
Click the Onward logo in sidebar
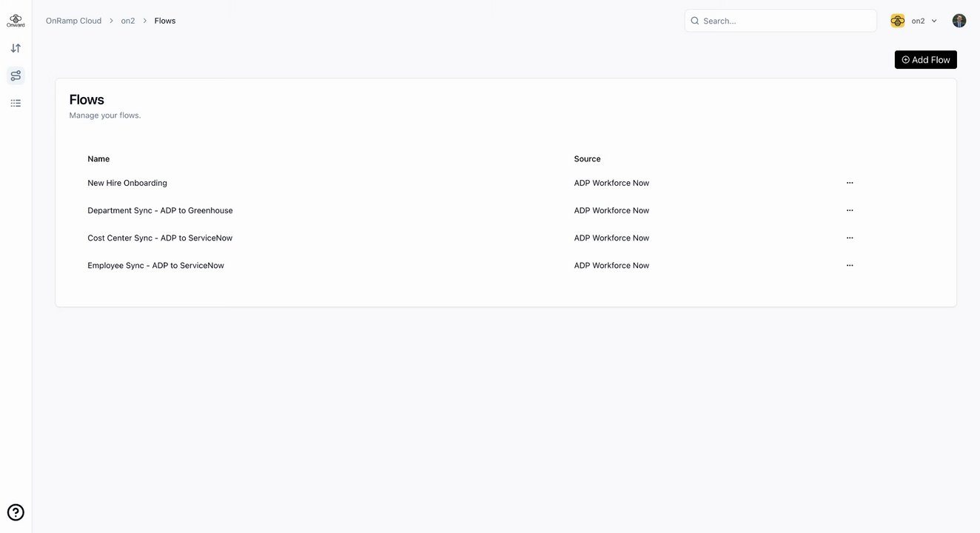[16, 21]
